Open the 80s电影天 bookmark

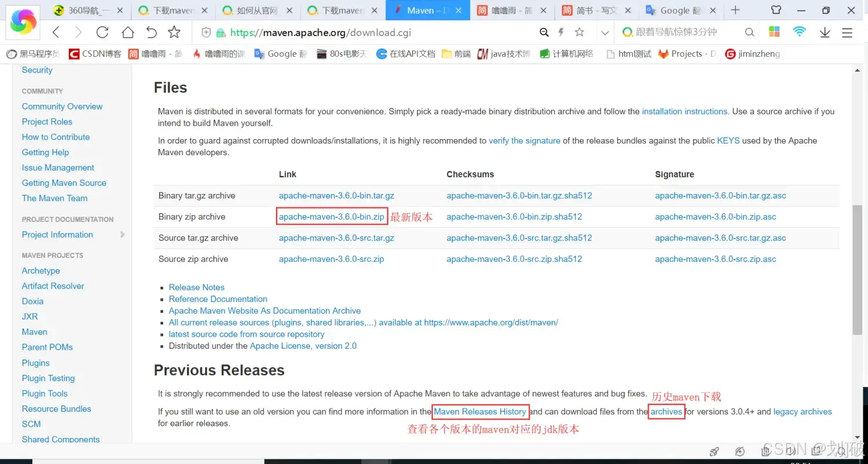coord(342,54)
